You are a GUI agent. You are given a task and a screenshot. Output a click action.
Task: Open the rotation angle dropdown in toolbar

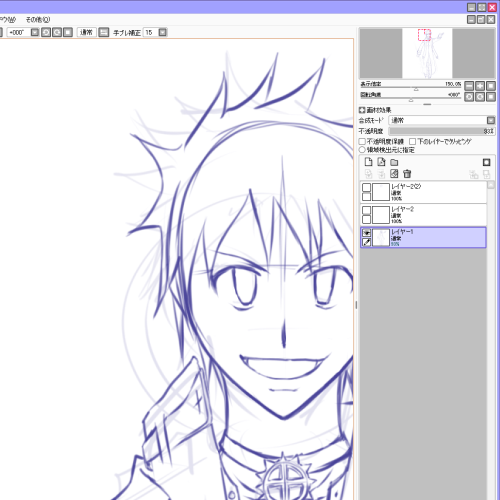[35, 32]
